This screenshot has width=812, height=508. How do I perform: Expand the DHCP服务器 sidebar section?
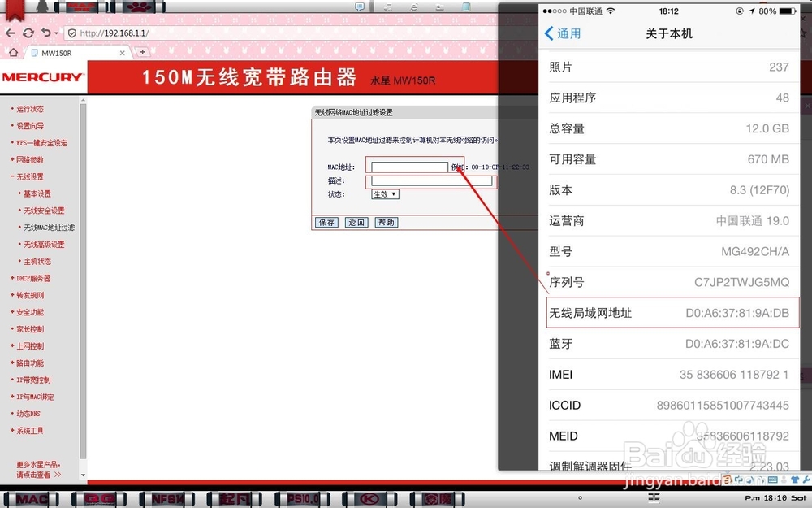[31, 278]
